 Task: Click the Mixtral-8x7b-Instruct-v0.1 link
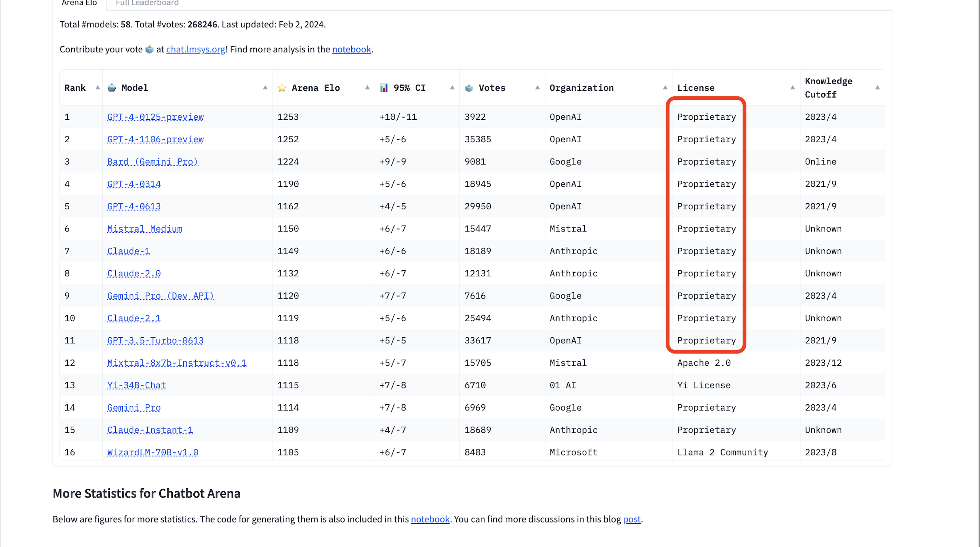[177, 363]
